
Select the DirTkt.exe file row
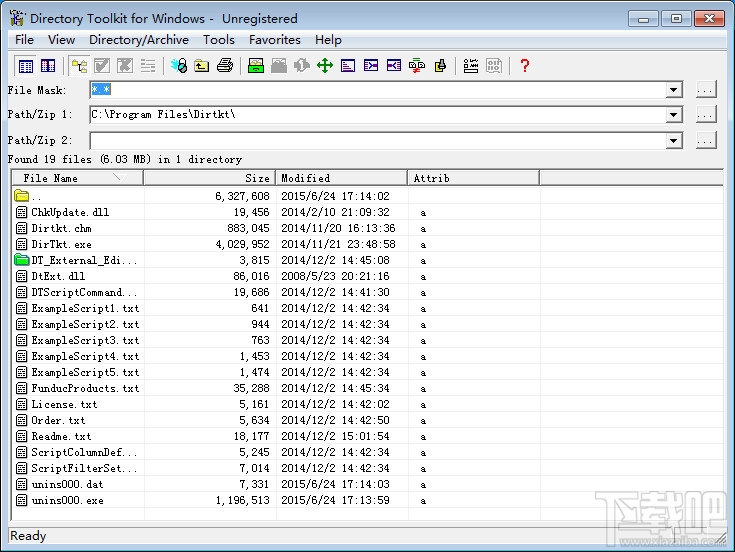point(61,244)
